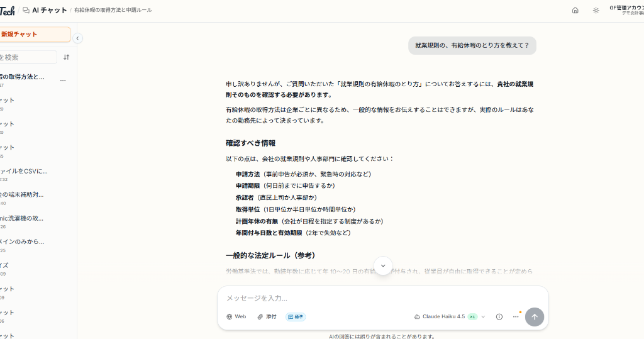Open the more options dots for the active chat
Image resolution: width=644 pixels, height=339 pixels.
click(63, 80)
